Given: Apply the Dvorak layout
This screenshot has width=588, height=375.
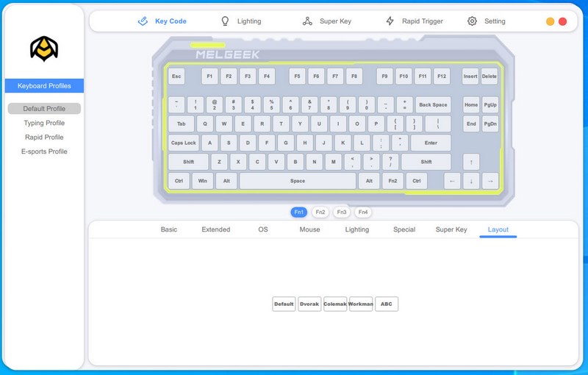Looking at the screenshot, I should 309,304.
